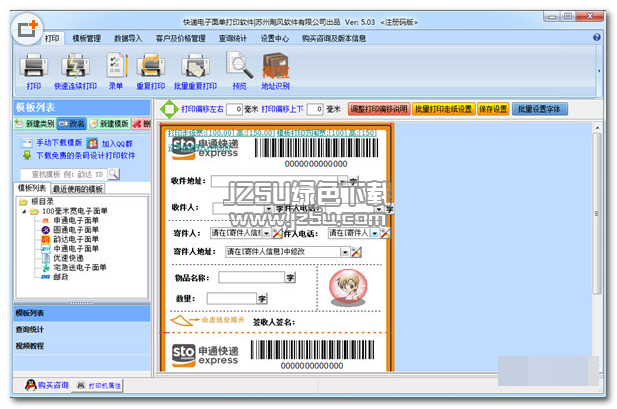Click the 查找模板 search input field

tap(64, 174)
